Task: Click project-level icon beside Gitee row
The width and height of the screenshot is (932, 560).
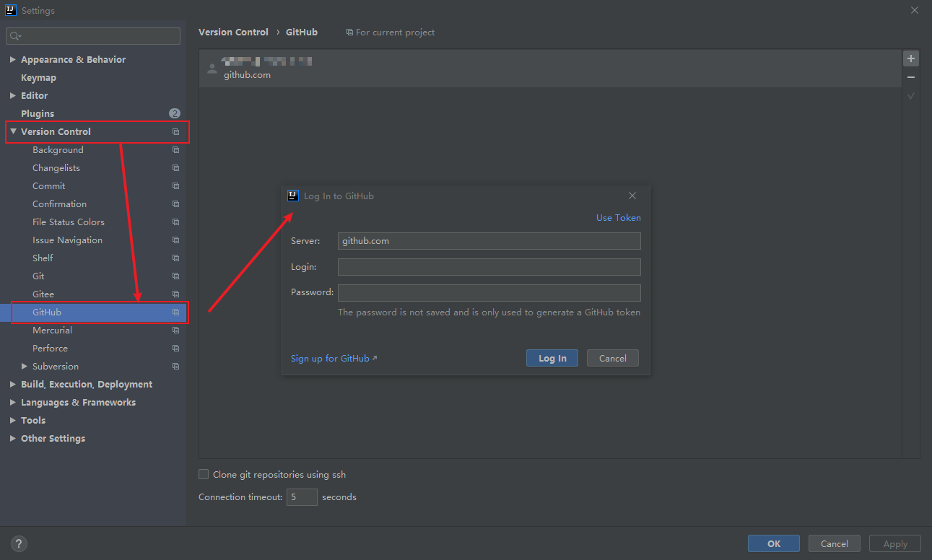Action: (175, 294)
